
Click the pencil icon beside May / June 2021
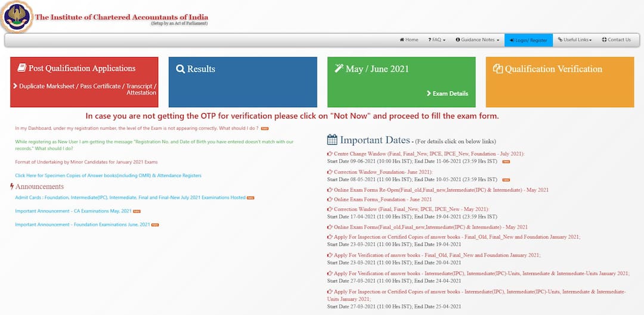339,68
